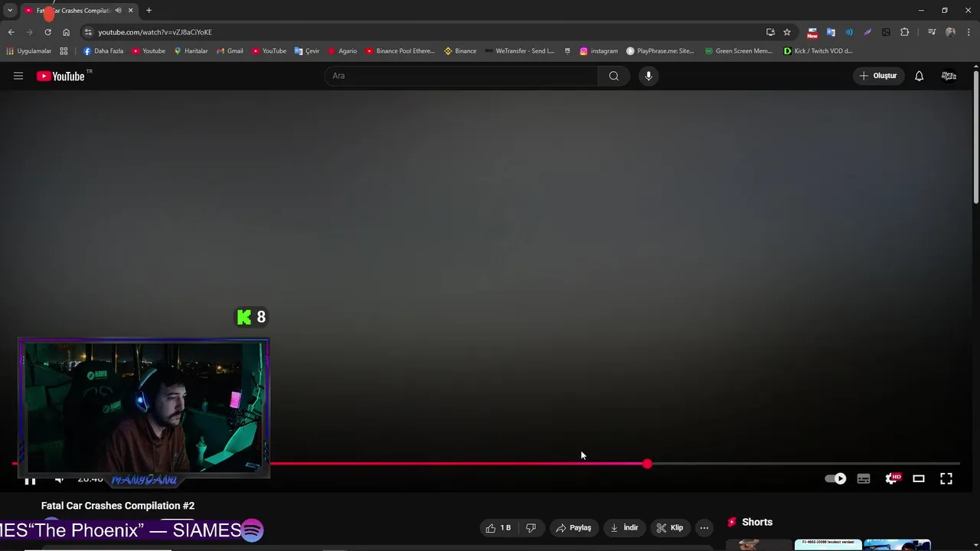Open the Daha Fazla Facebook bookmark
980x551 pixels.
coord(103,51)
